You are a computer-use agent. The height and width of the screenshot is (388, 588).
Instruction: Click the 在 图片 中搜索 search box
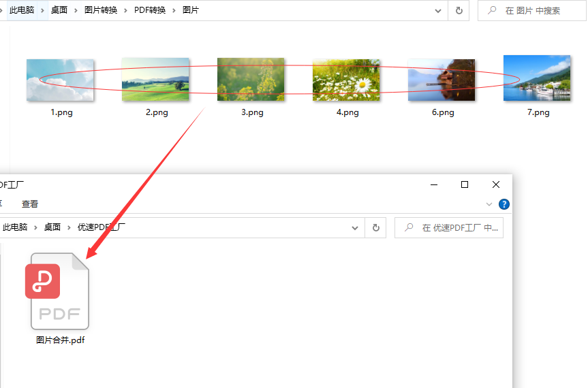(532, 10)
